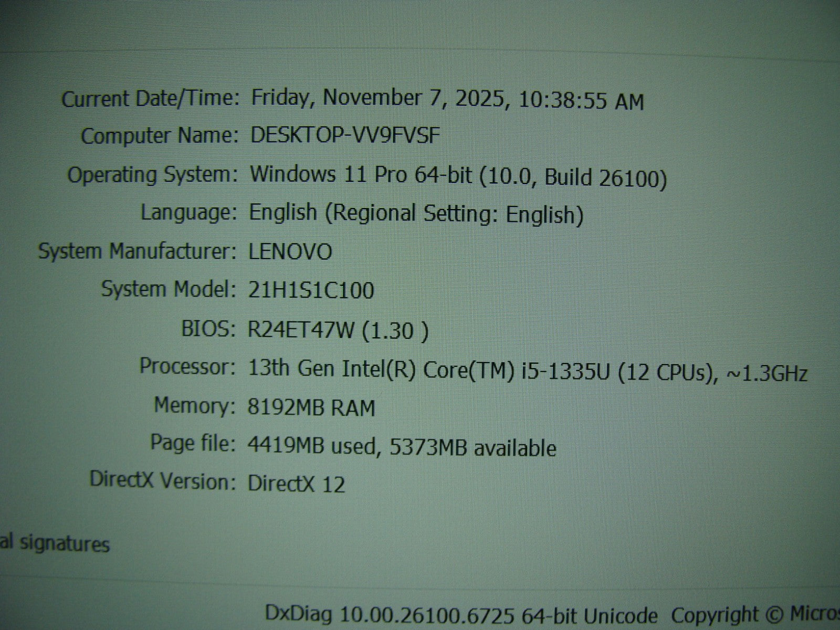This screenshot has height=630, width=840.
Task: Toggle the digital signatures checkbox label
Action: point(55,543)
